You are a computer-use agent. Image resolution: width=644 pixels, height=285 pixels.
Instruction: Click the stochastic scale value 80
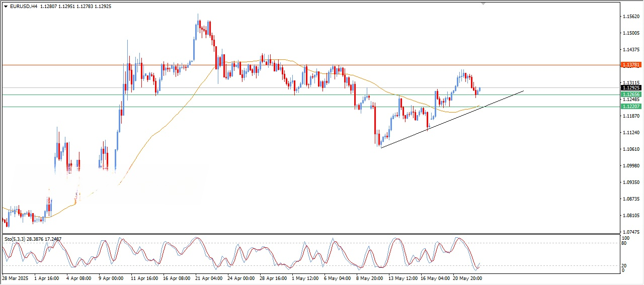pyautogui.click(x=625, y=243)
